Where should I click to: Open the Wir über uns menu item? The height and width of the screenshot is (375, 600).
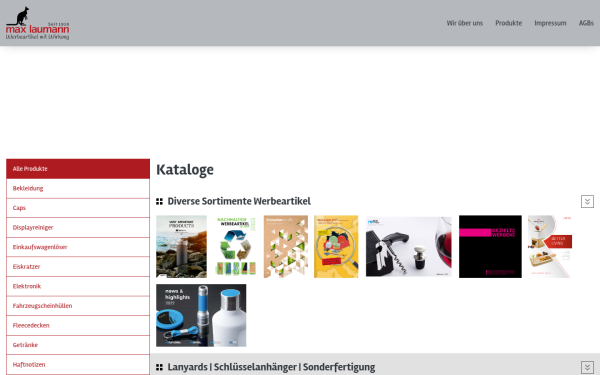(465, 23)
